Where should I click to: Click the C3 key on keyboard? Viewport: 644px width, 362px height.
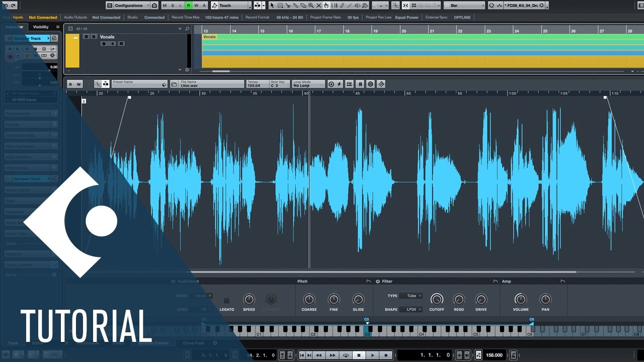[367, 330]
